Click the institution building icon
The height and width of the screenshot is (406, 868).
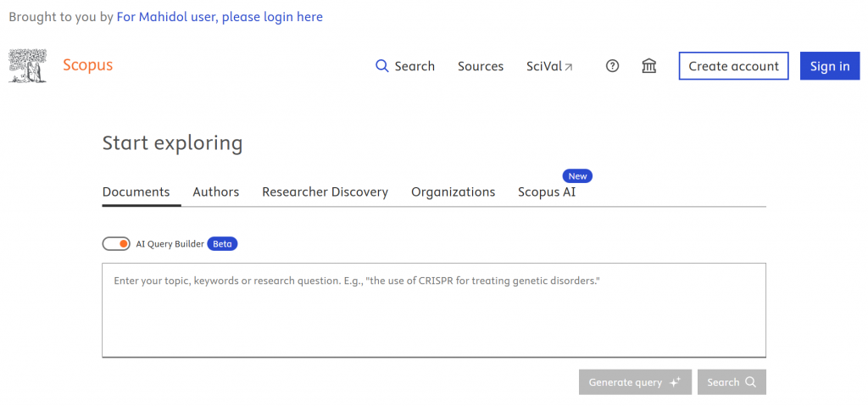tap(649, 66)
